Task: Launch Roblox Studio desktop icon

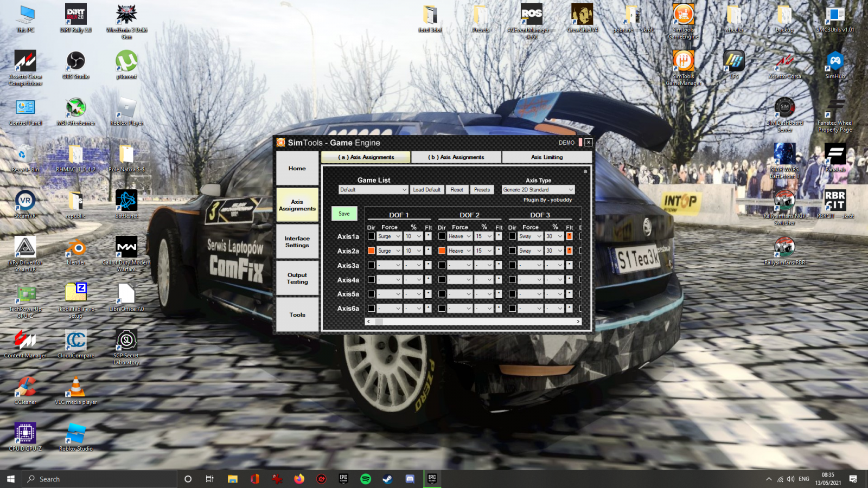Action: (x=76, y=437)
